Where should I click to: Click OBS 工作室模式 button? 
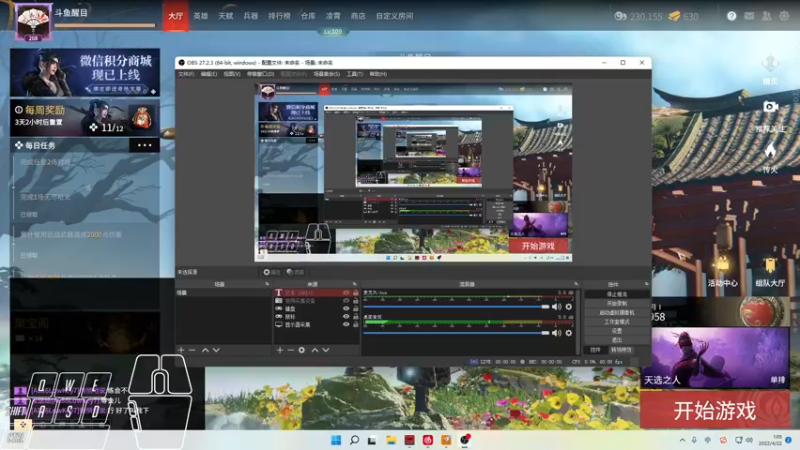point(617,321)
